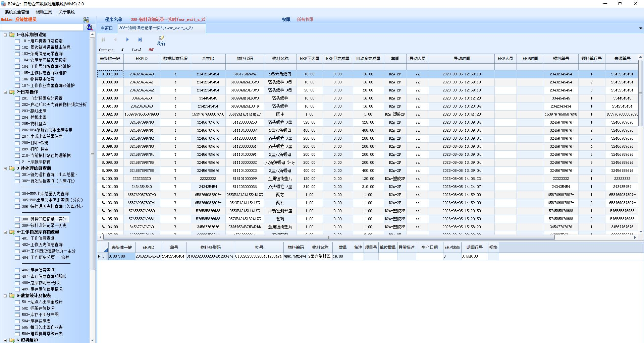Open the 101-堆垛机查询及设定 window icon
The height and width of the screenshot is (343, 644).
point(17,41)
